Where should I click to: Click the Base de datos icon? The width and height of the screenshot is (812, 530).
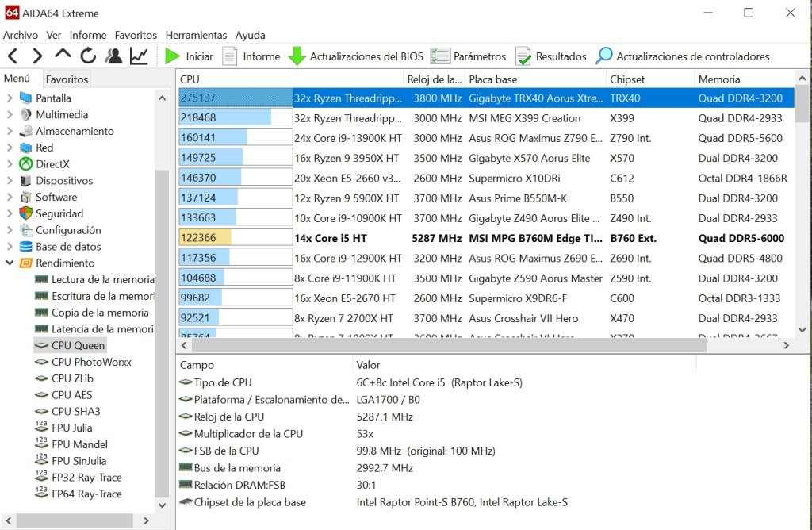point(25,247)
